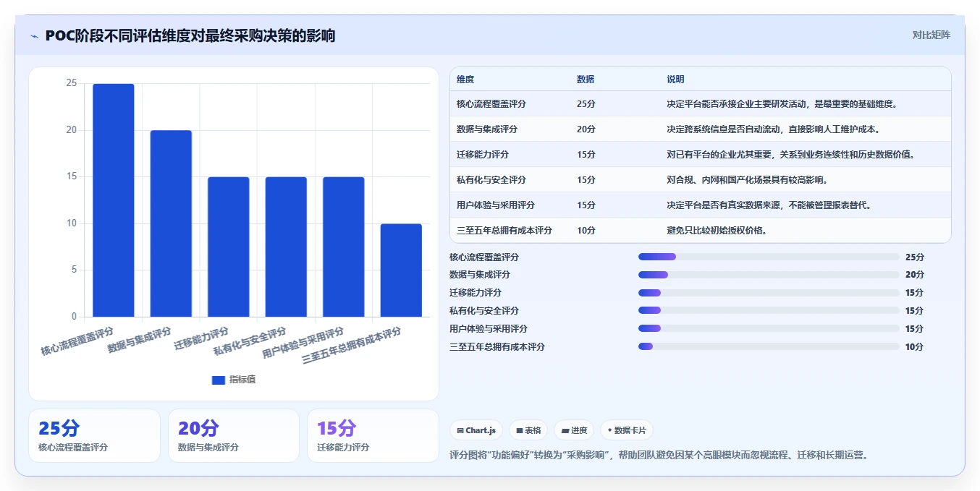Click the 15分 stat card for 迁移能力评分
The image size is (980, 491).
[x=373, y=435]
